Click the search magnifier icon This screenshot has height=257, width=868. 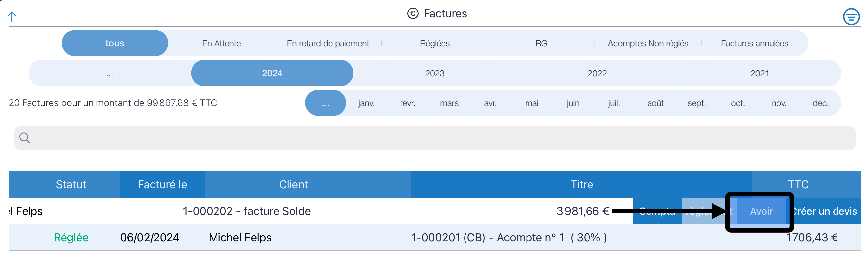coord(25,138)
